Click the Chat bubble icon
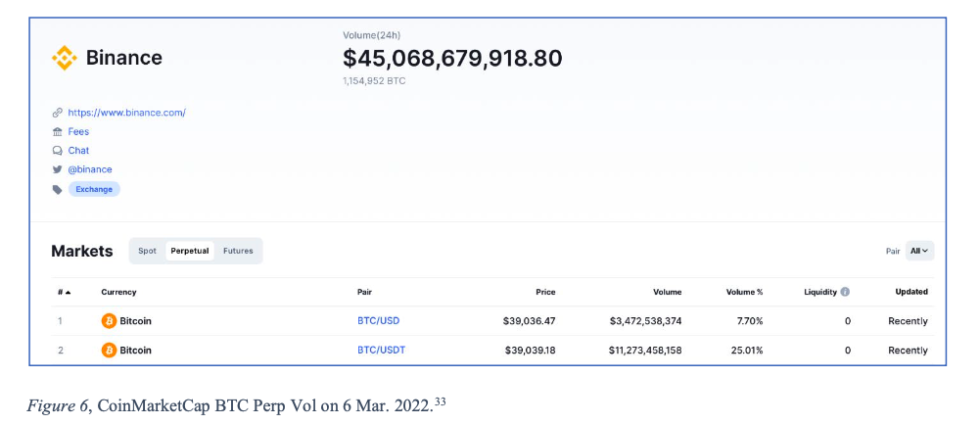 coord(57,151)
